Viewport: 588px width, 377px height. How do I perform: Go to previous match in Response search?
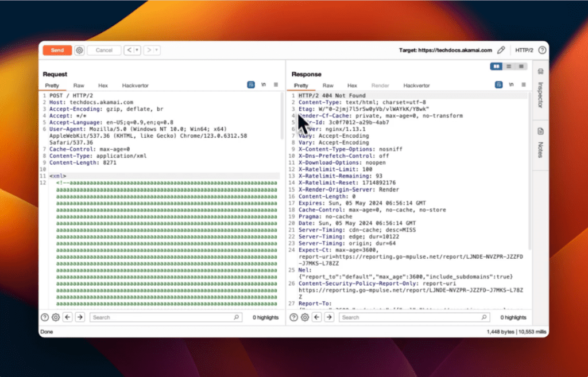[x=317, y=317]
